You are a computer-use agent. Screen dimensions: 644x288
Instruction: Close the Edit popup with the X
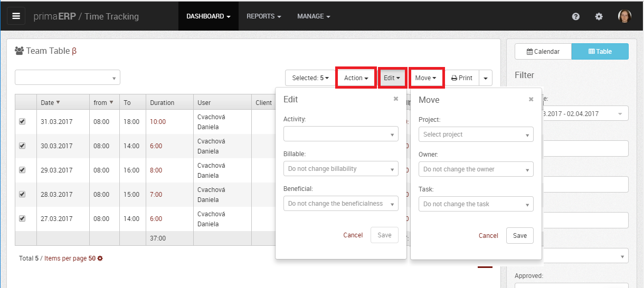coord(396,99)
